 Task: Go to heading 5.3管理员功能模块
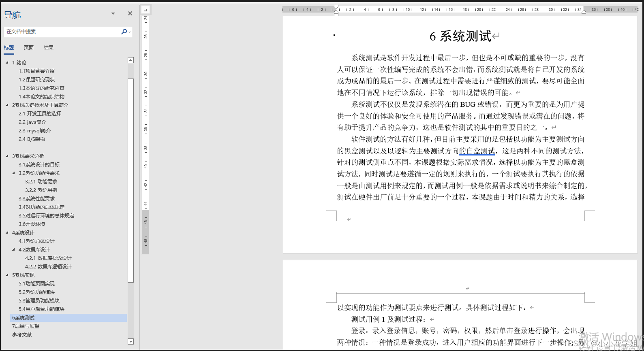[x=39, y=300]
